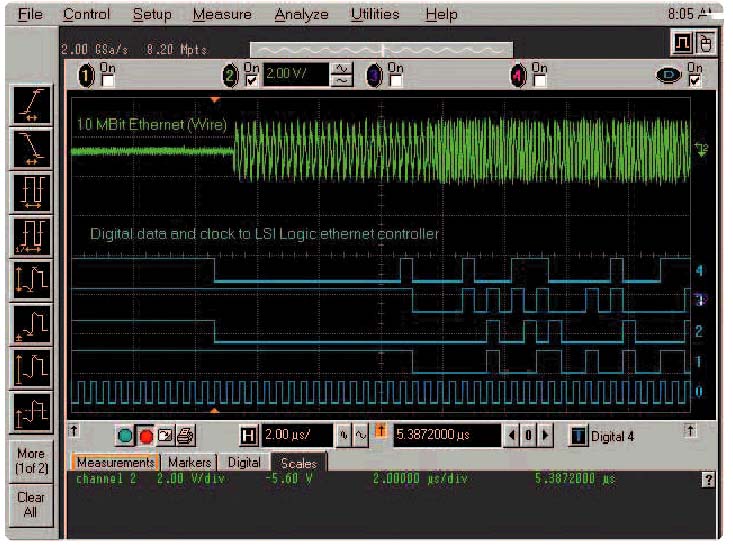Select the peak-to-peak voltage measurement icon
Screen dimensions: 733x545
click(x=31, y=281)
